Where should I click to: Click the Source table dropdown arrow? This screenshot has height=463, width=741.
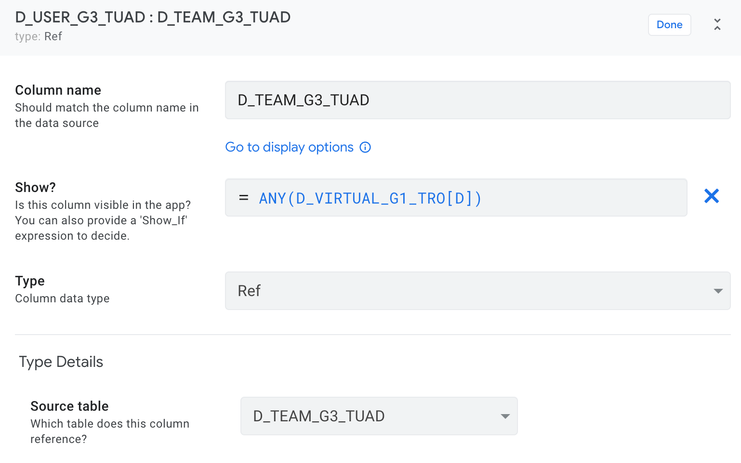(505, 416)
